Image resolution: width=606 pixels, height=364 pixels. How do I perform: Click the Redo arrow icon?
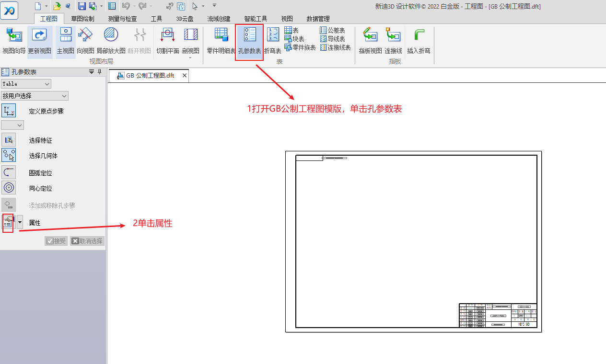(x=142, y=6)
